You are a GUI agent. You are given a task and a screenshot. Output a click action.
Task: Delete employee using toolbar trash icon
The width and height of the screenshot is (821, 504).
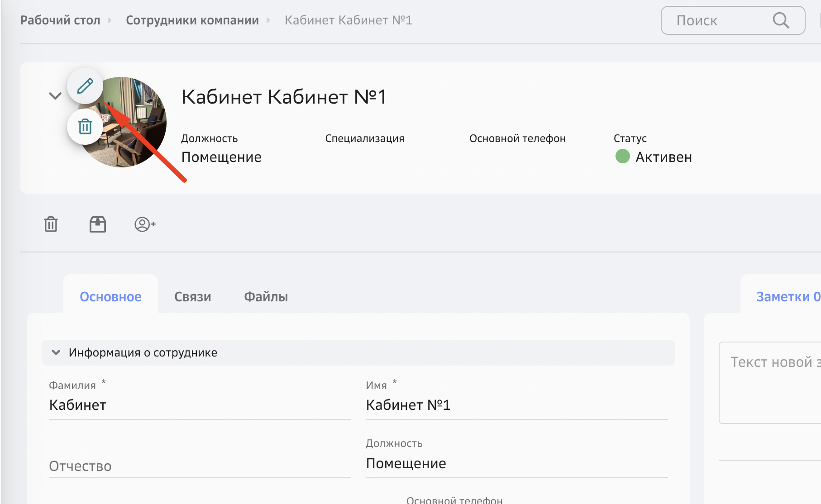click(x=51, y=224)
